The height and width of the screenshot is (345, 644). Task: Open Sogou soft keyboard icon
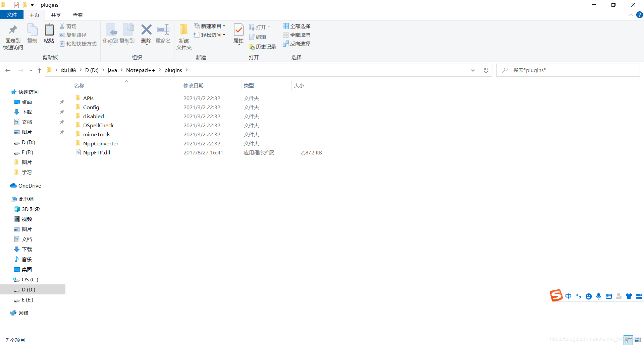point(609,296)
